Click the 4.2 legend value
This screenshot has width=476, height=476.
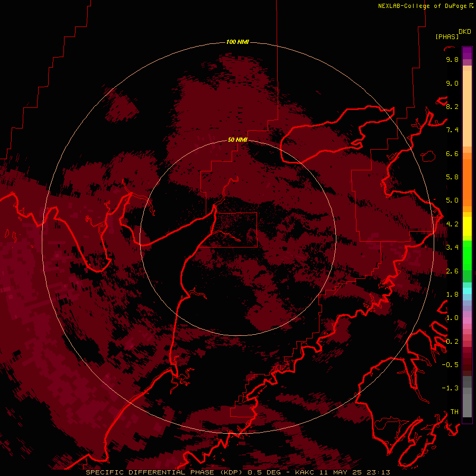click(452, 224)
